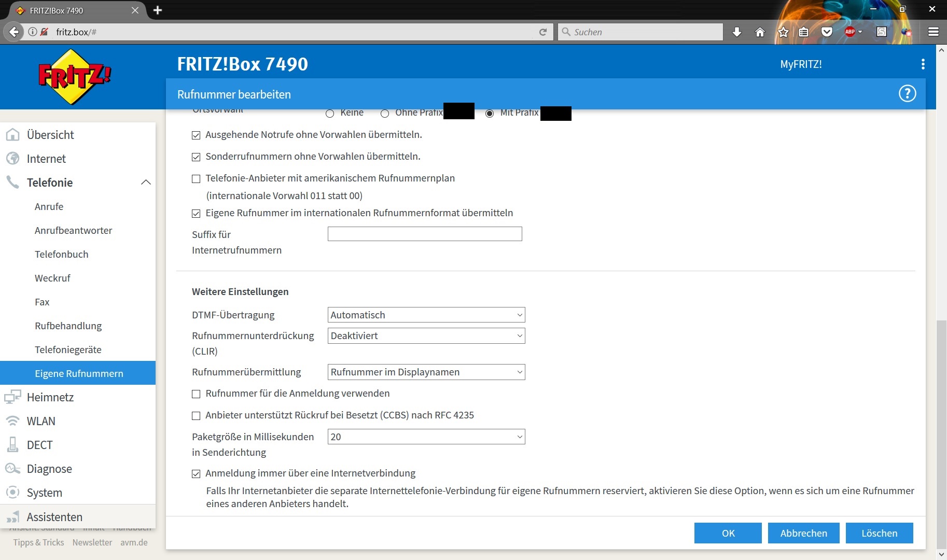947x560 pixels.
Task: Reload the page with refresh icon
Action: (x=543, y=32)
